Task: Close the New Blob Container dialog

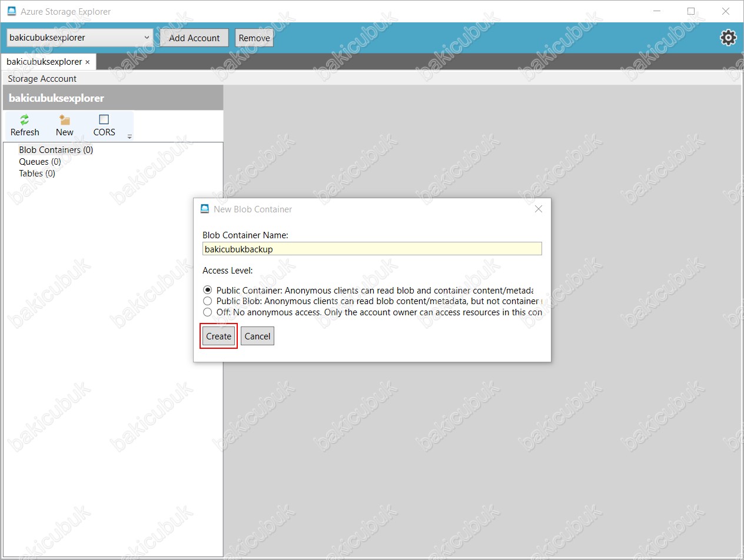Action: [x=538, y=209]
